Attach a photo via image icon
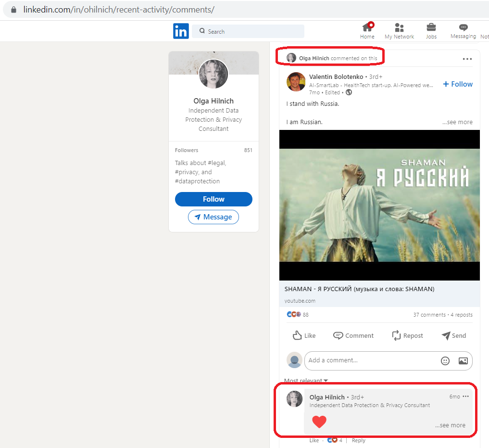489x448 pixels. pyautogui.click(x=463, y=361)
